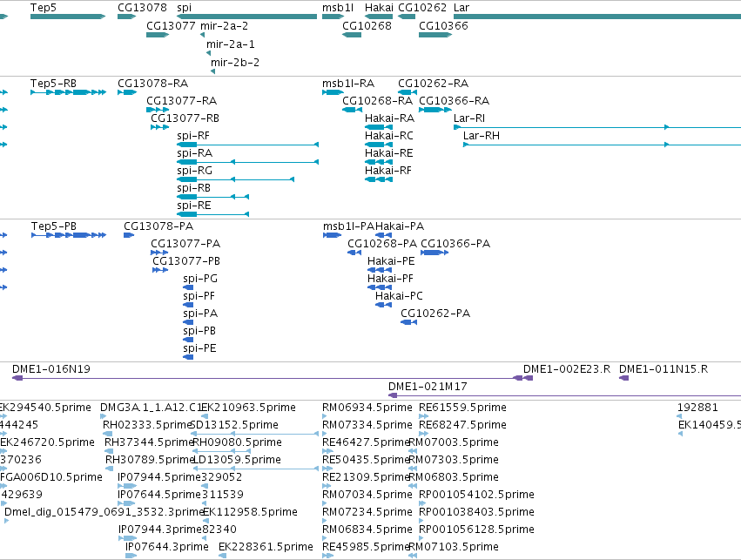Click the SD13152.5prime EST
Screen dimensions: 741x560
[254, 434]
